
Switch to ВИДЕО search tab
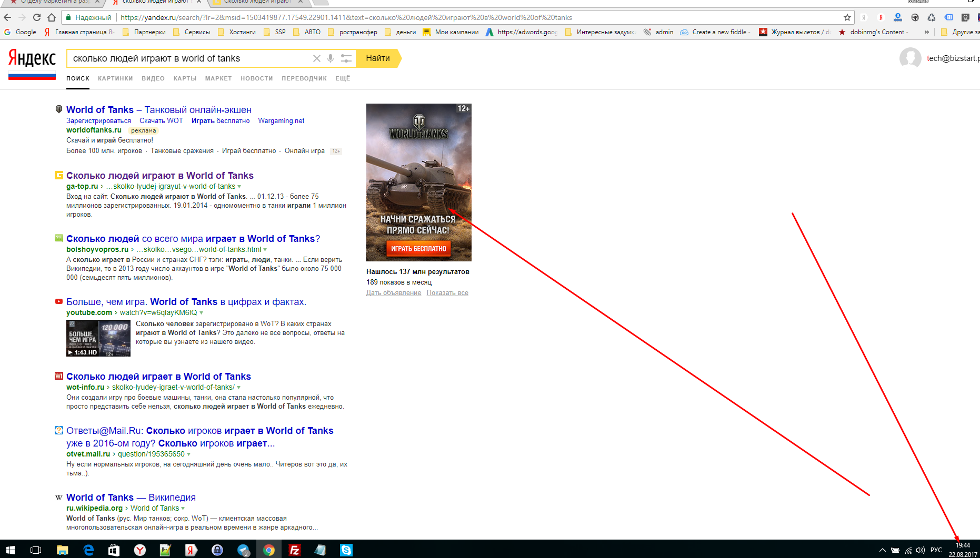pyautogui.click(x=153, y=78)
